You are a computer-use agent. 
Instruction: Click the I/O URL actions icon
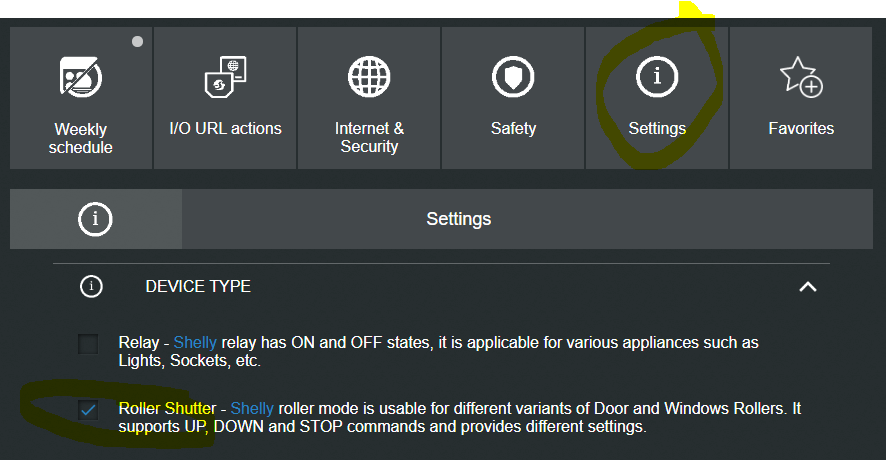[225, 78]
